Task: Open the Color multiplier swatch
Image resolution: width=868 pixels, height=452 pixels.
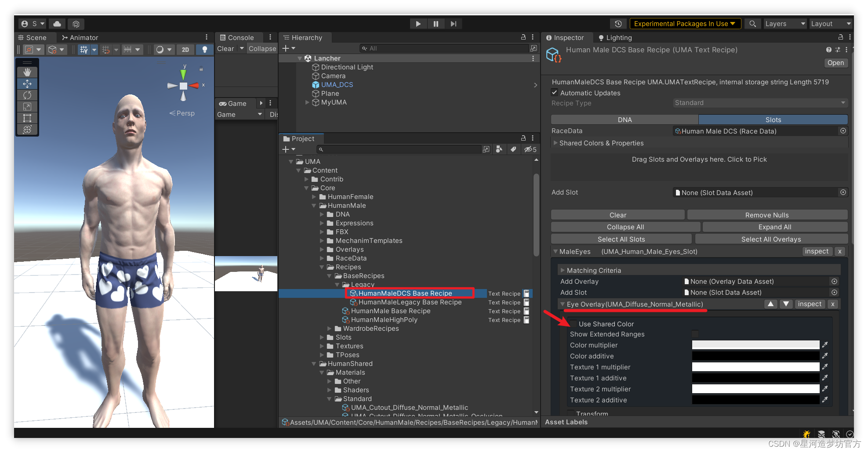Action: pyautogui.click(x=755, y=345)
